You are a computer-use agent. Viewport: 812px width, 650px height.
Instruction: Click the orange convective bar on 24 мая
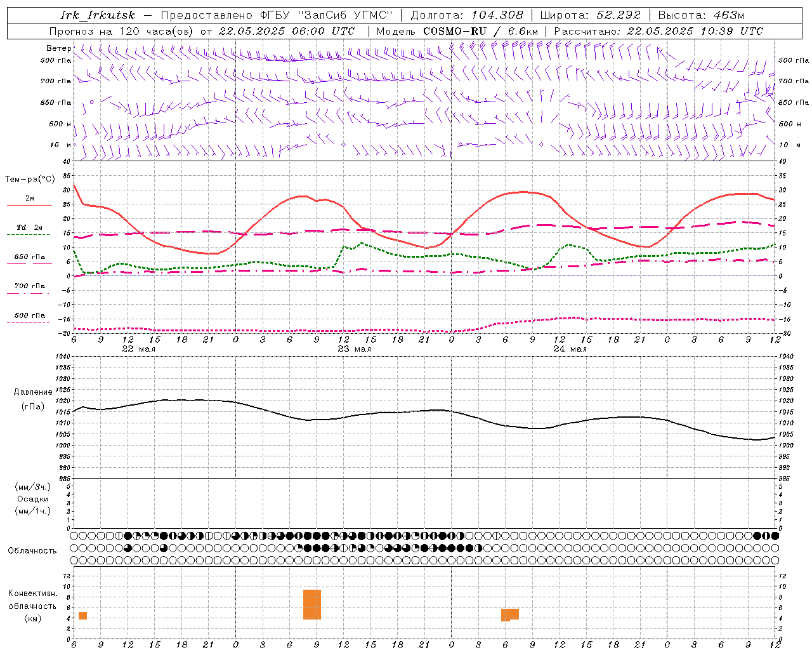pyautogui.click(x=510, y=614)
